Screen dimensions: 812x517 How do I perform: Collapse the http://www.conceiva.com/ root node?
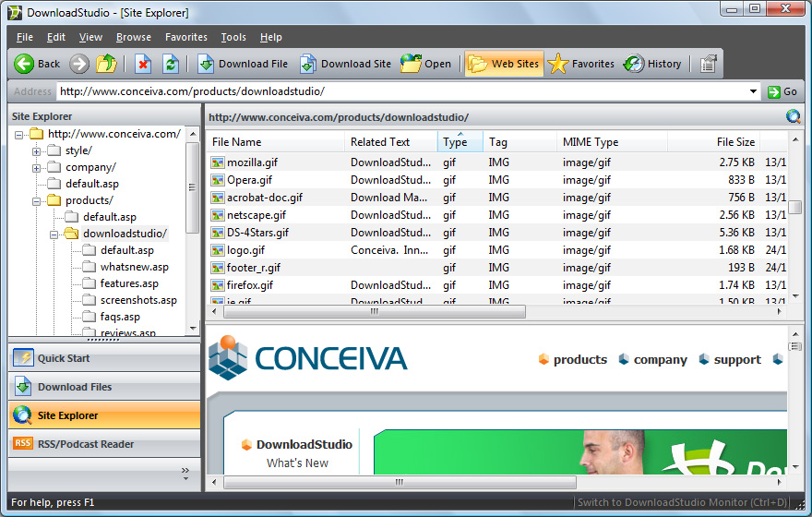click(18, 135)
